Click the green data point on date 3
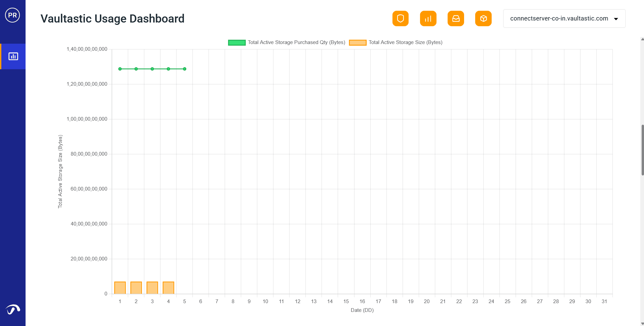 [152, 69]
